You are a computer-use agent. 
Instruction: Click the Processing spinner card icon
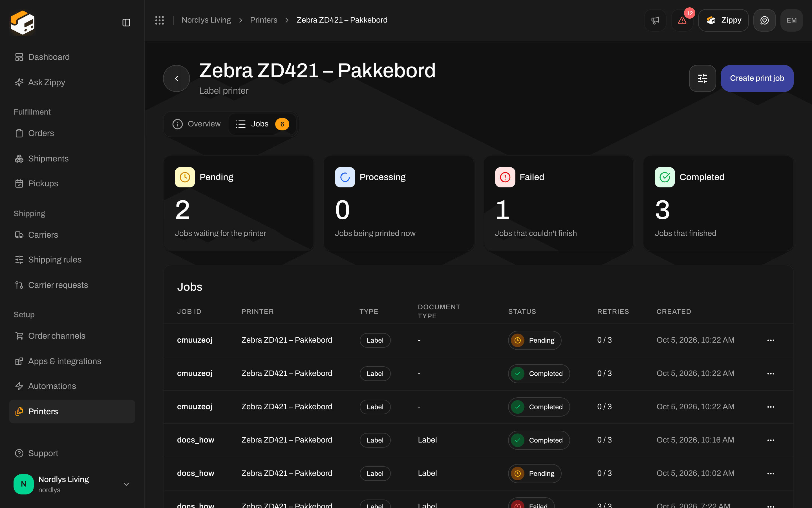[345, 177]
